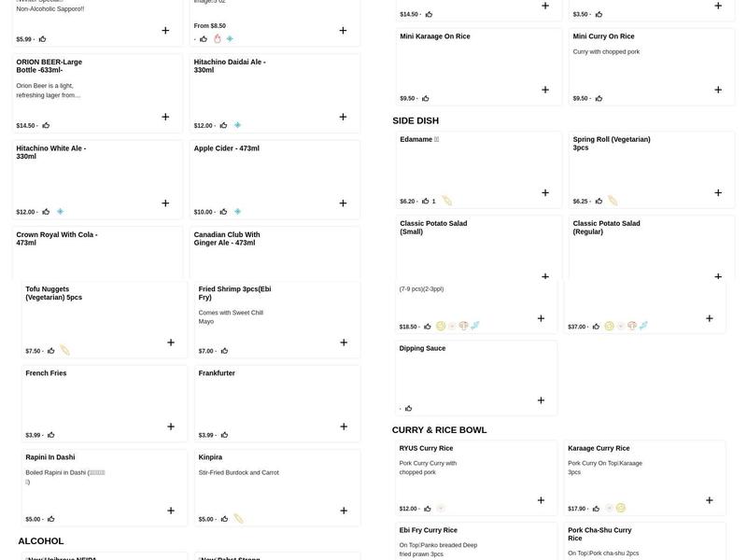Viewport: 747px width, 560px height.
Task: Click vegetarian leaf icon on Spring Roll
Action: pos(613,201)
